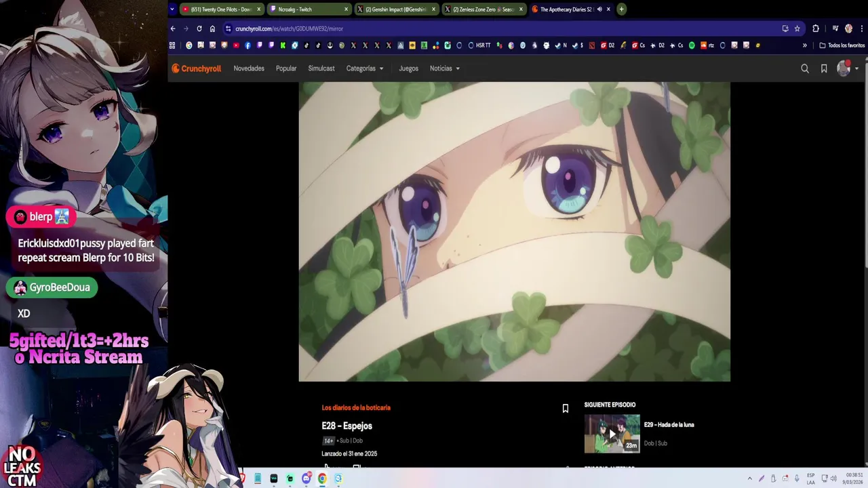Image resolution: width=868 pixels, height=488 pixels.
Task: Open Discord in taskbar
Action: pyautogui.click(x=306, y=479)
